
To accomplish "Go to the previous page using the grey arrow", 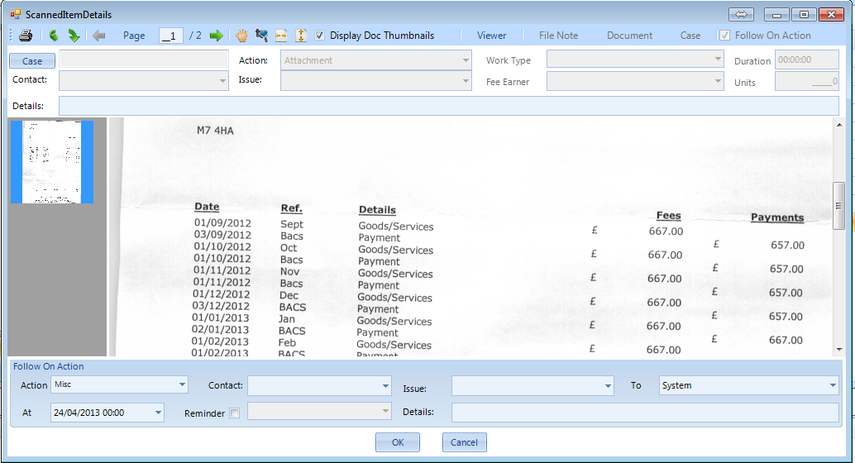I will (99, 36).
